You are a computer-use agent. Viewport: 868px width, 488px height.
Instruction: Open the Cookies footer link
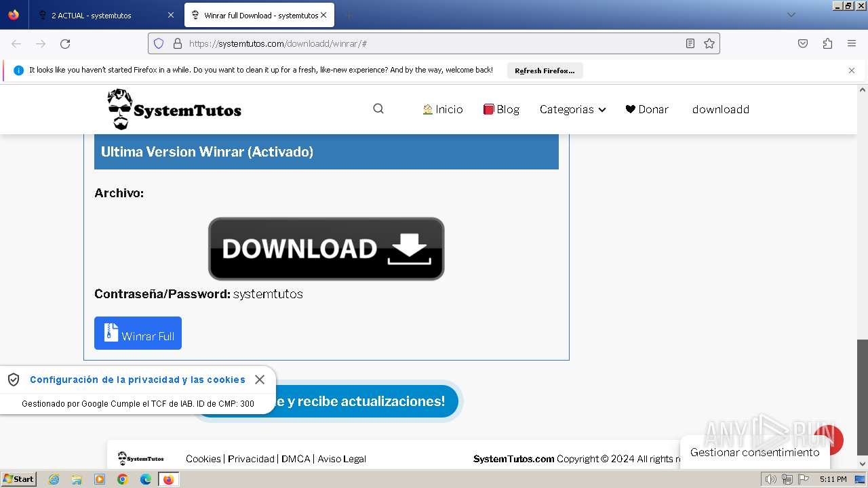203,459
